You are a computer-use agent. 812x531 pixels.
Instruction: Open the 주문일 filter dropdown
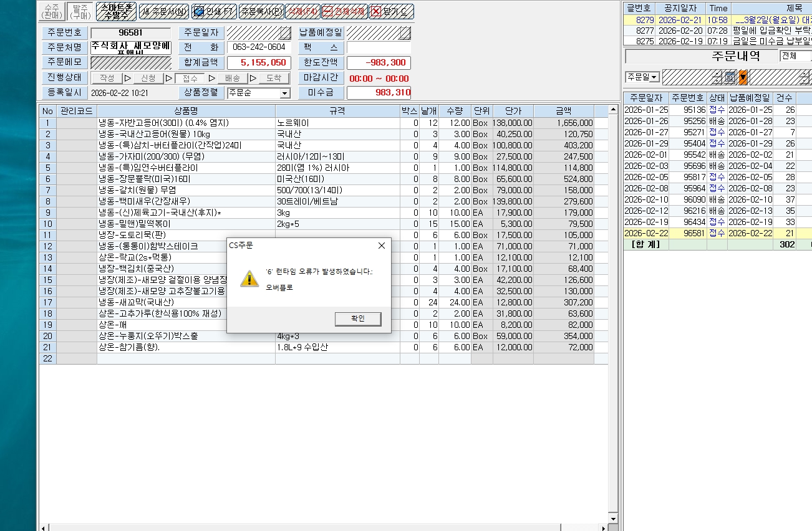655,77
